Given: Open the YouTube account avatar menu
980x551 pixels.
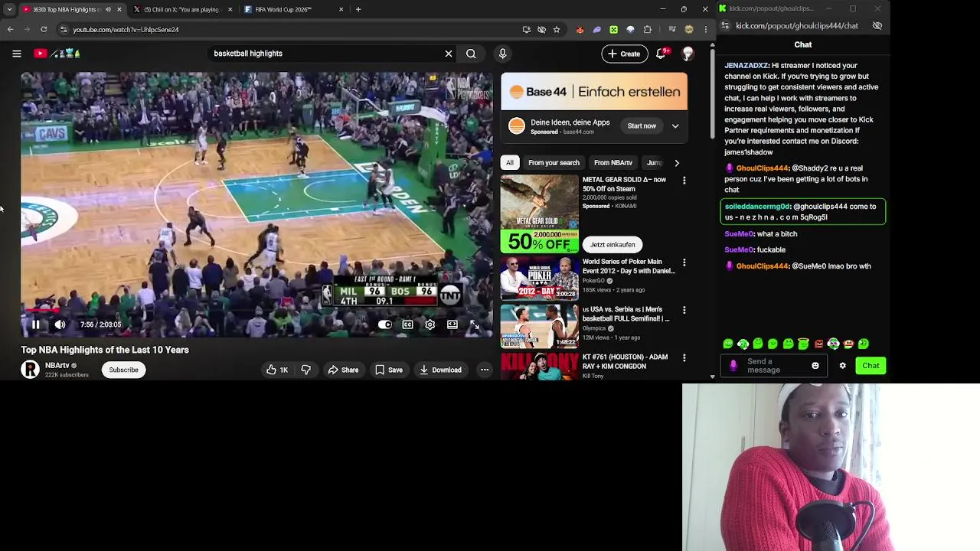Looking at the screenshot, I should click(x=688, y=54).
